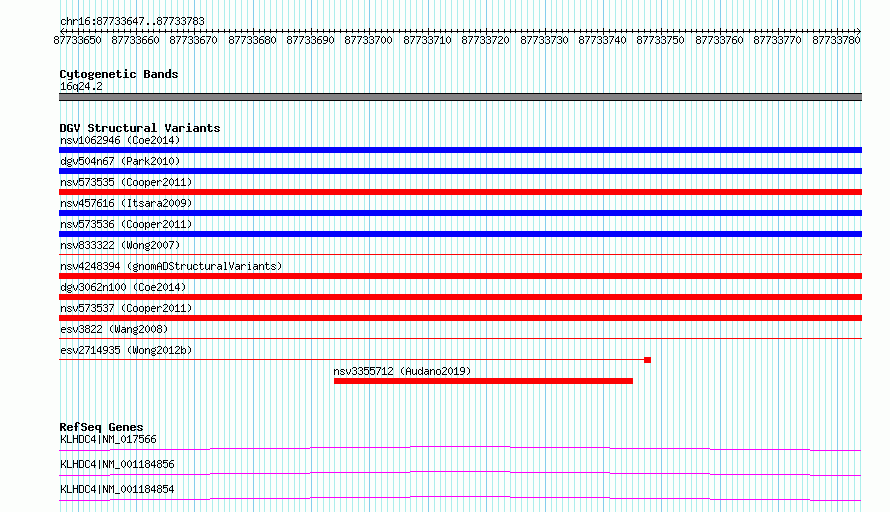Click the magenta line of KLHDC4|NM_001184854
The height and width of the screenshot is (512, 890).
460,498
